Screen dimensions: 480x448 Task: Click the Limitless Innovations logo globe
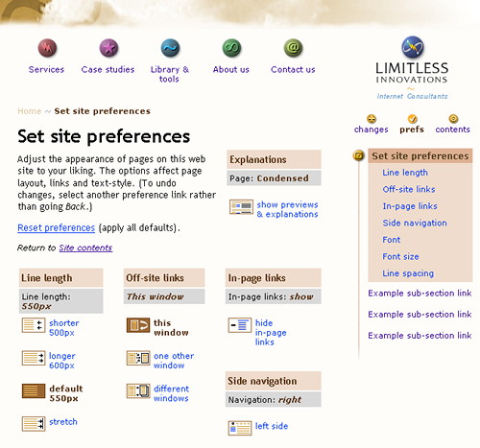point(413,47)
